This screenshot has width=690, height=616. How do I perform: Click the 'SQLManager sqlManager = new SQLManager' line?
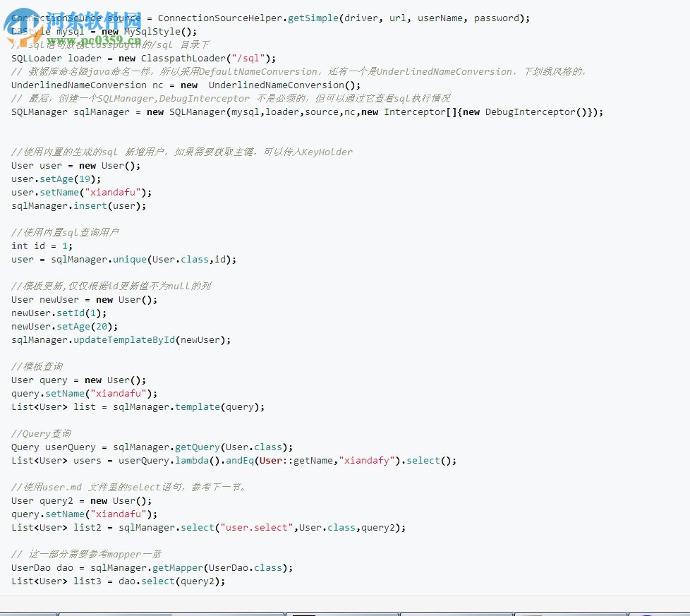[307, 112]
